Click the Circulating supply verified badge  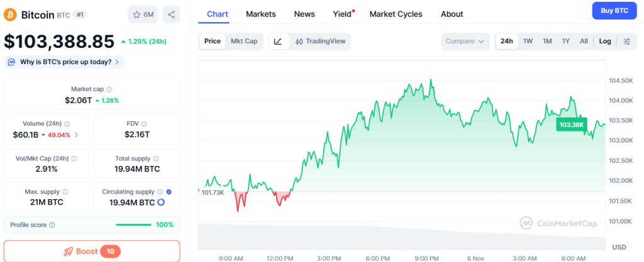tap(169, 192)
